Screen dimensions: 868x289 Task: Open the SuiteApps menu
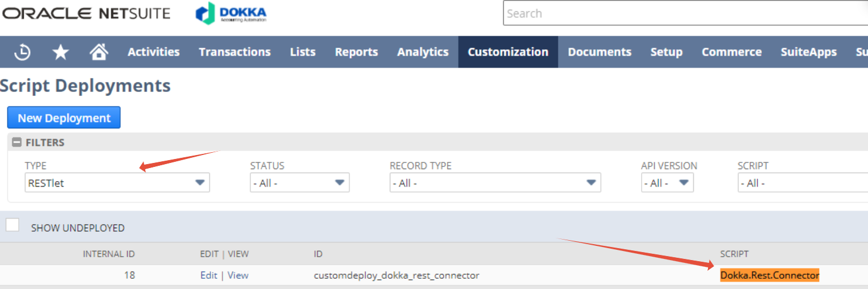pos(808,52)
